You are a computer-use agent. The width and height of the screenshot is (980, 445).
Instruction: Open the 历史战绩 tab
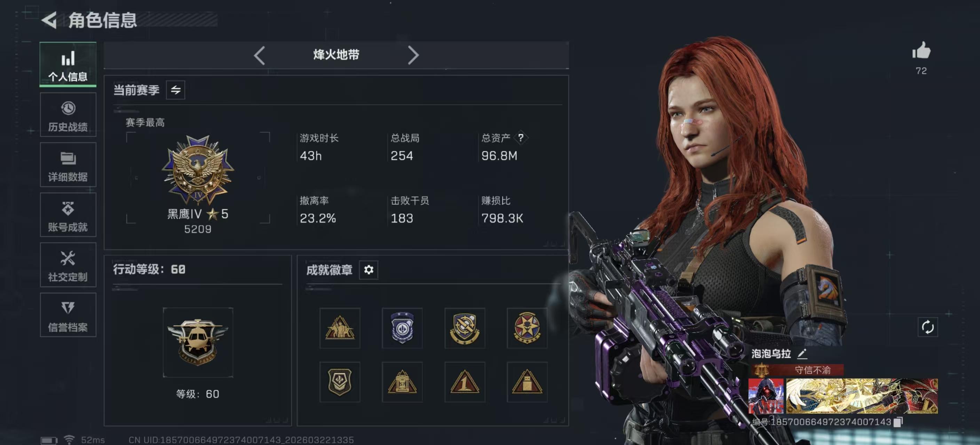click(x=68, y=115)
